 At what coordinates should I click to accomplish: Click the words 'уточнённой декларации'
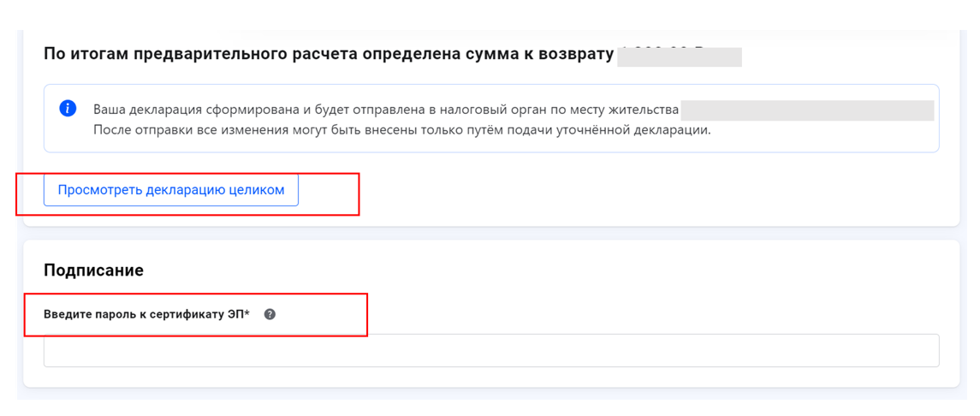click(639, 131)
